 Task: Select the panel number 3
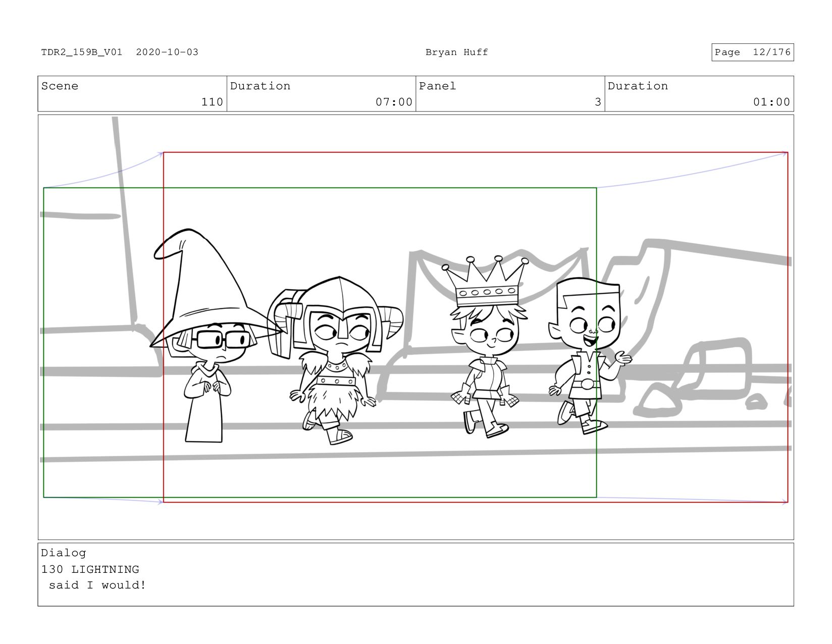(598, 102)
